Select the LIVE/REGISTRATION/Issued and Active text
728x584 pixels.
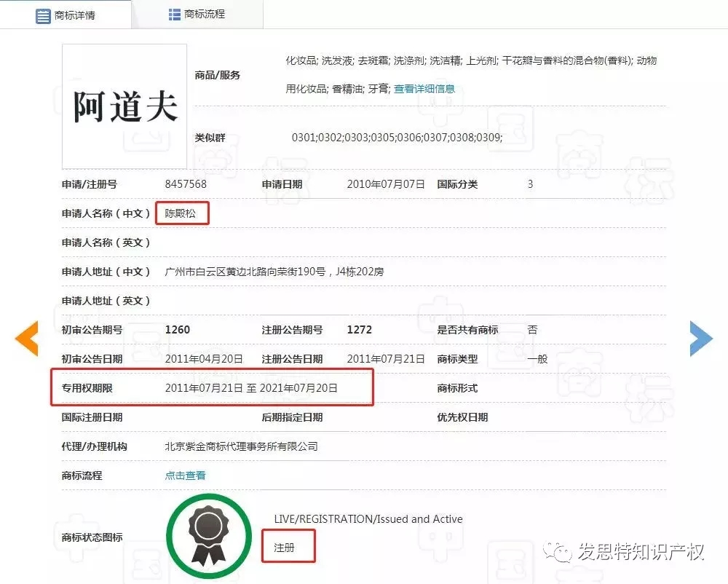368,519
